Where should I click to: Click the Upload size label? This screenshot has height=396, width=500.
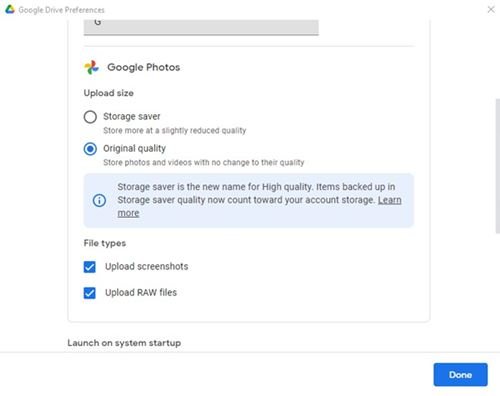(x=109, y=93)
